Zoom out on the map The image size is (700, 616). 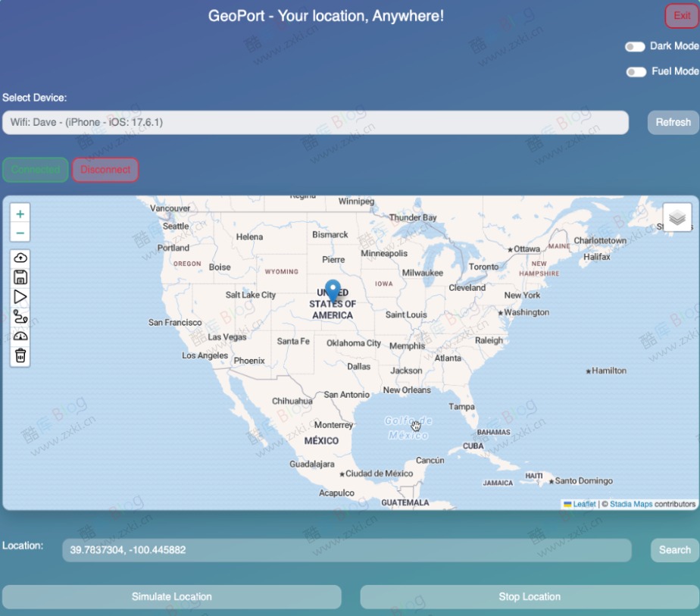point(20,233)
